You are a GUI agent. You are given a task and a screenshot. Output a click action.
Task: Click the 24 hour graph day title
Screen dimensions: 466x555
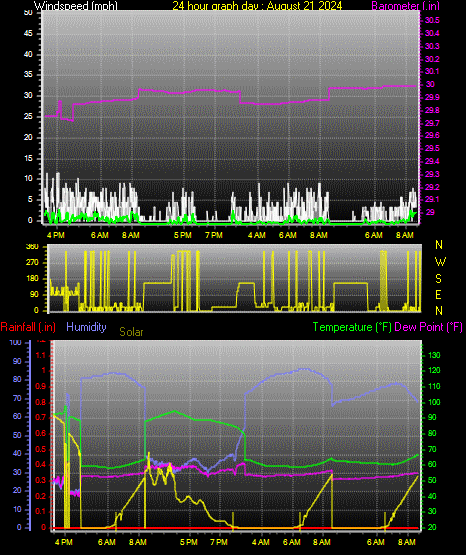tap(257, 6)
